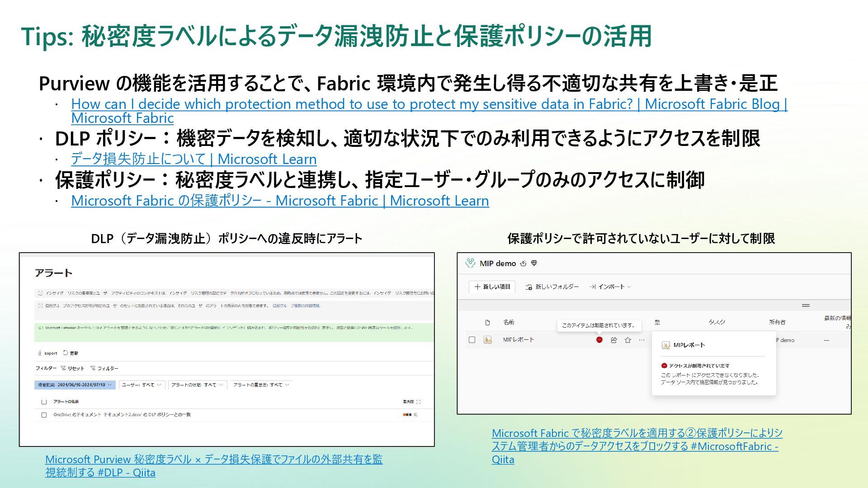Open the more options ellipsis for MIPレポート
868x488 pixels.
tap(642, 340)
